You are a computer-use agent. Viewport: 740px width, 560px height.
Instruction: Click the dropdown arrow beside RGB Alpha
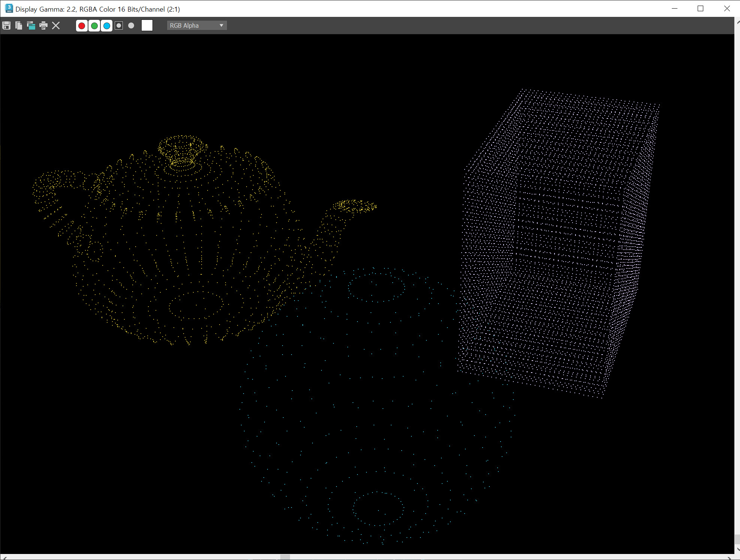point(221,25)
